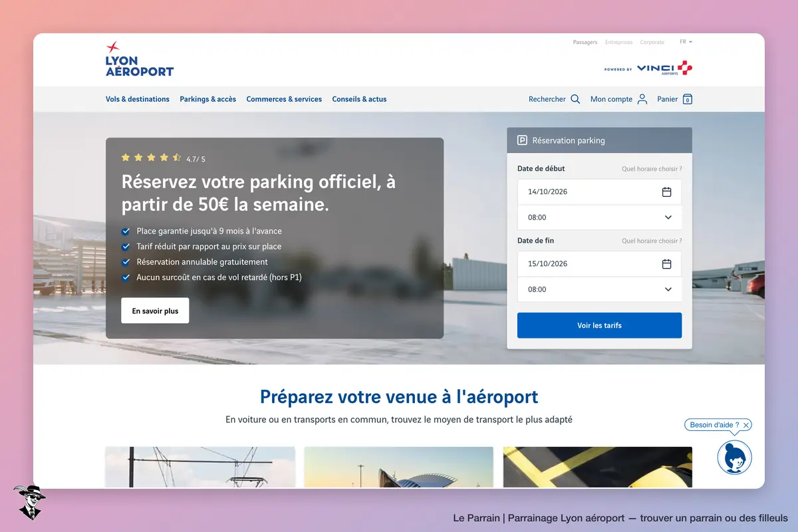The height and width of the screenshot is (532, 798).
Task: Click the Lyon Aéroport logo
Action: tap(139, 59)
